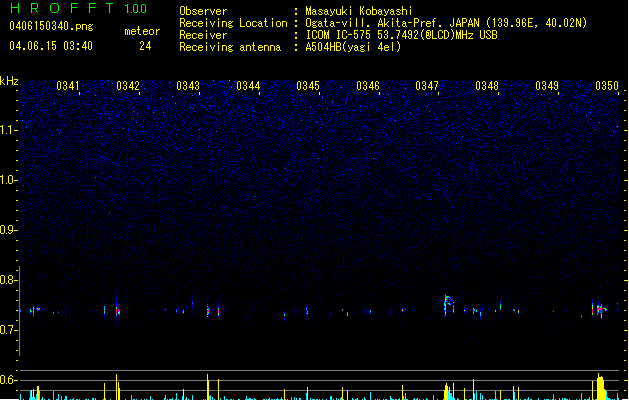This screenshot has width=629, height=400.
Task: Select observer name Masayuki Kobayashi
Action: click(359, 11)
